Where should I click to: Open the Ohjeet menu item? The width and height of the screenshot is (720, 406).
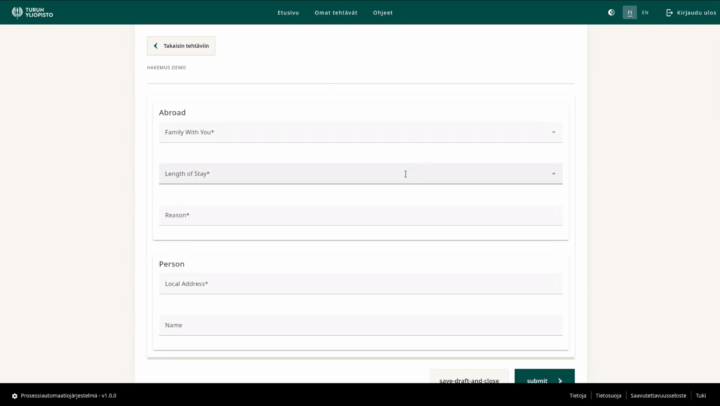coord(383,13)
